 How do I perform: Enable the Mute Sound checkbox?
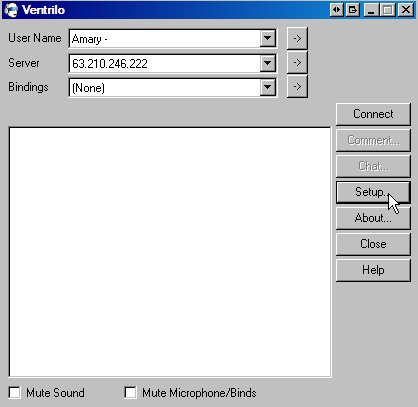click(15, 393)
